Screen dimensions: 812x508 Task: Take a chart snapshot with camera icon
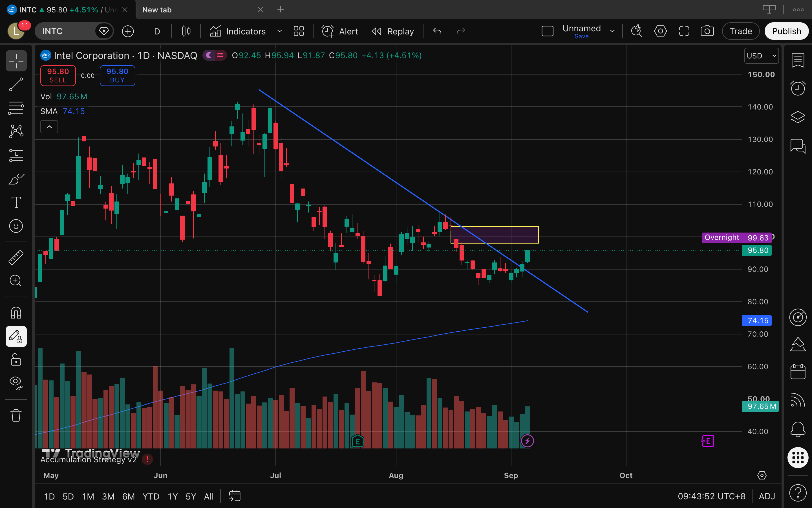point(707,31)
